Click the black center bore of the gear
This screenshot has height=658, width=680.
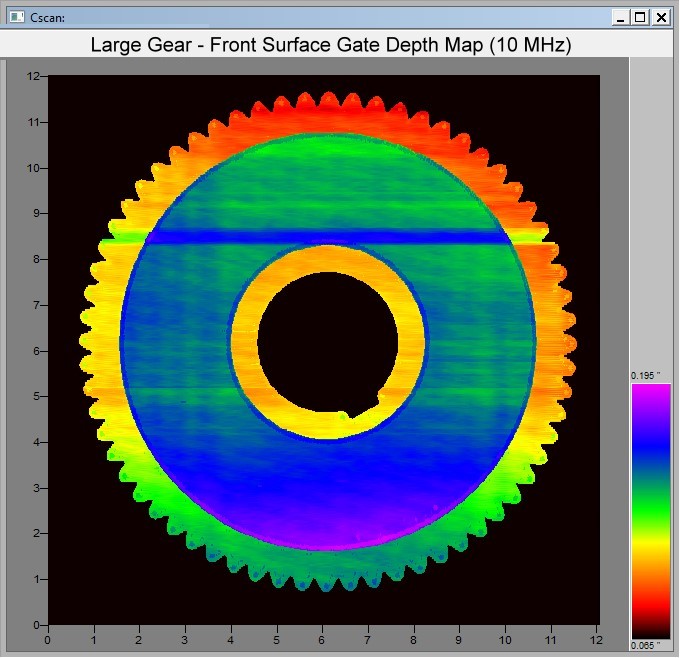[327, 342]
